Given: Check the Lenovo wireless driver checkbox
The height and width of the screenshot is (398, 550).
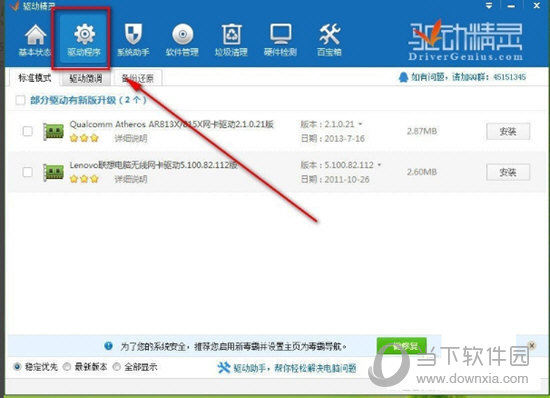Looking at the screenshot, I should tap(27, 172).
